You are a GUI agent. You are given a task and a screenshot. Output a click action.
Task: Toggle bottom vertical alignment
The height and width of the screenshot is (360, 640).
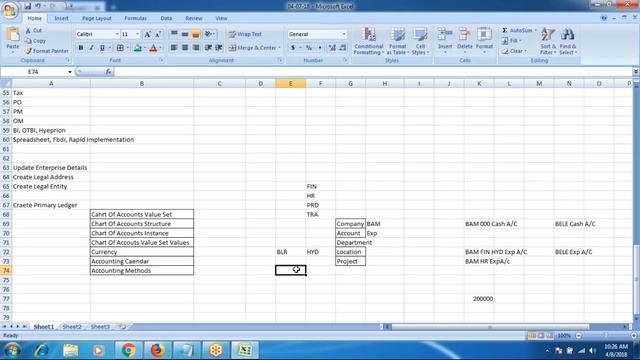[x=196, y=34]
